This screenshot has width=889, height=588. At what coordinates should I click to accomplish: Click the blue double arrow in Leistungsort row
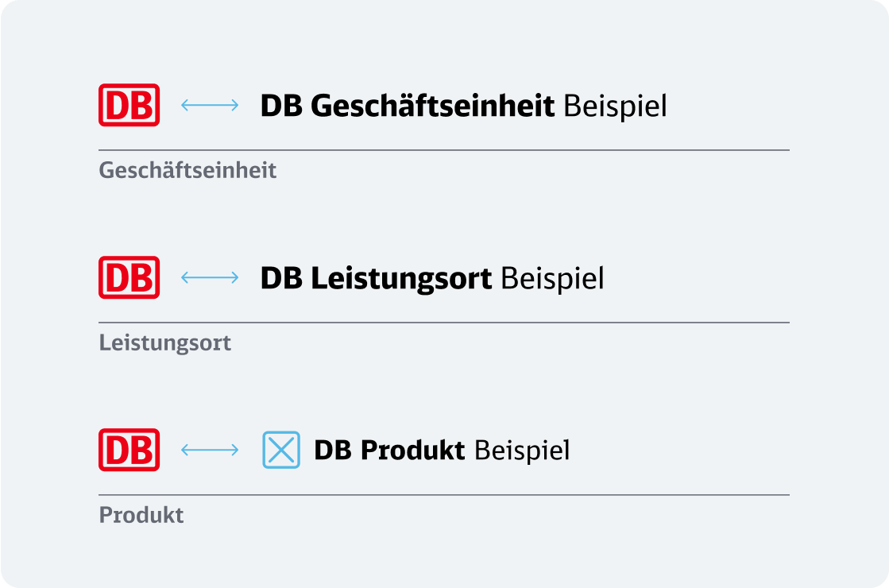point(210,277)
